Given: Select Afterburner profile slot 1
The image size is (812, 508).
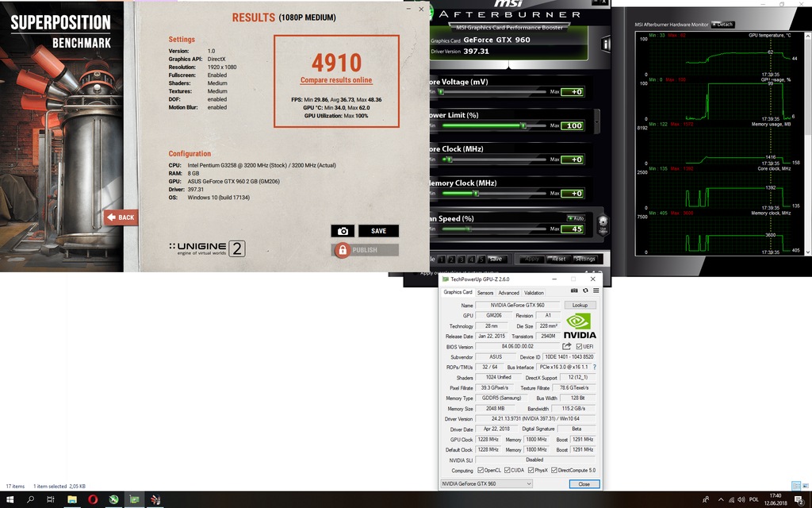Looking at the screenshot, I should pyautogui.click(x=442, y=260).
